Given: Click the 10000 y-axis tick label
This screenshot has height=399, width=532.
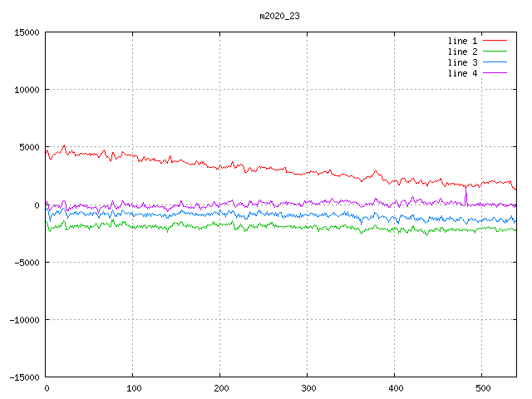Looking at the screenshot, I should pyautogui.click(x=27, y=90).
